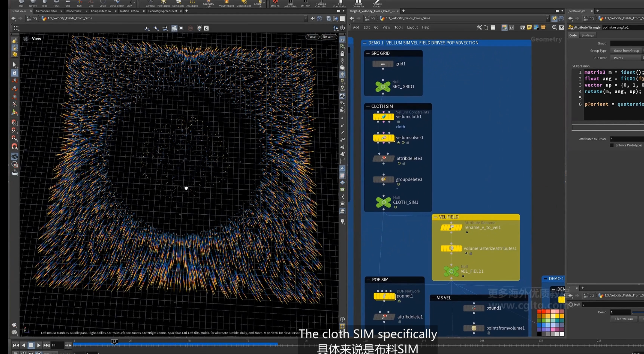The image size is (644, 354).
Task: Open the No cam camera dropdown
Action: [329, 37]
